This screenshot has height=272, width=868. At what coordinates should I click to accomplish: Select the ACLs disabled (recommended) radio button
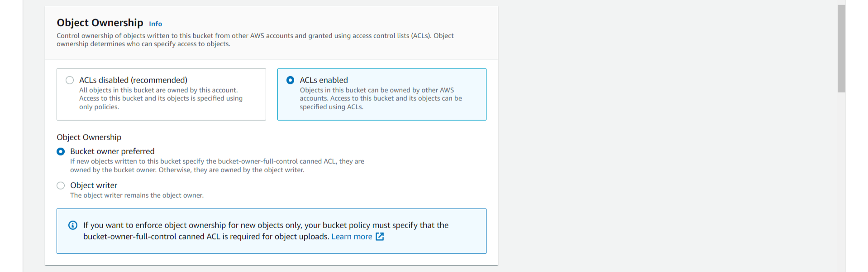[70, 80]
